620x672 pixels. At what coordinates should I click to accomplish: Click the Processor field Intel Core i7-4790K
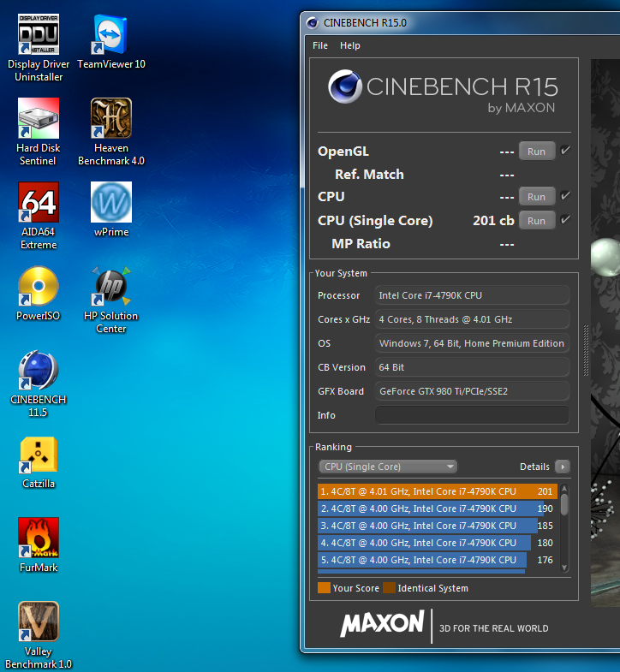pos(472,295)
